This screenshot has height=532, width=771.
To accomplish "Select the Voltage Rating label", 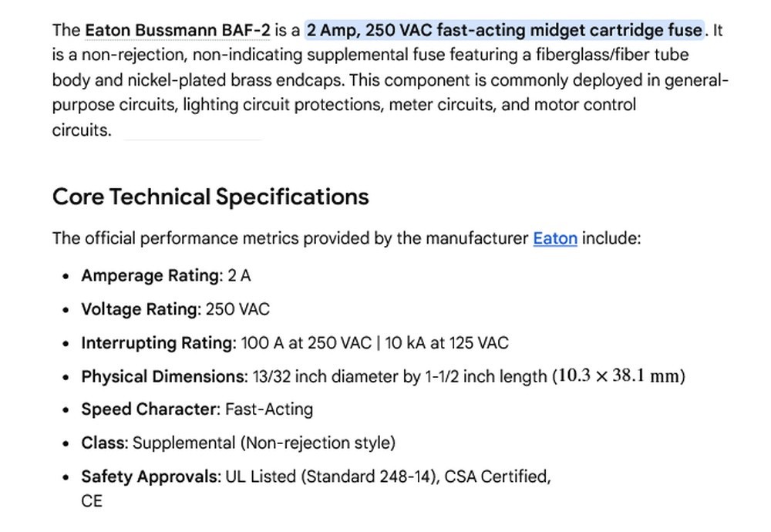I will tap(141, 309).
